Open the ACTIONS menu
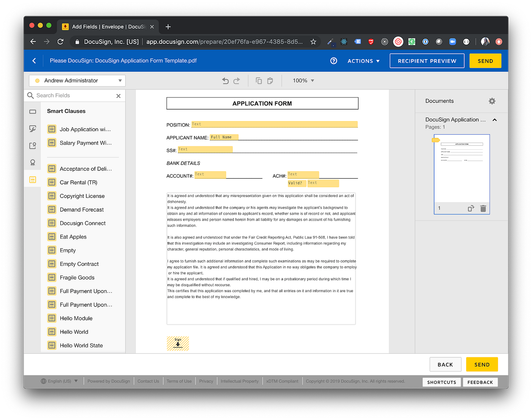This screenshot has width=532, height=420. pos(363,61)
